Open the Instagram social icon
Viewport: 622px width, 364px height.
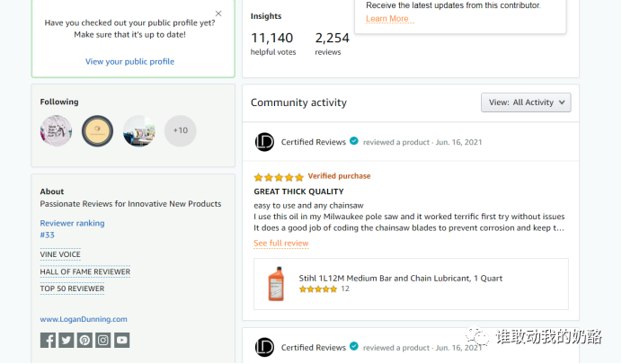tap(103, 341)
